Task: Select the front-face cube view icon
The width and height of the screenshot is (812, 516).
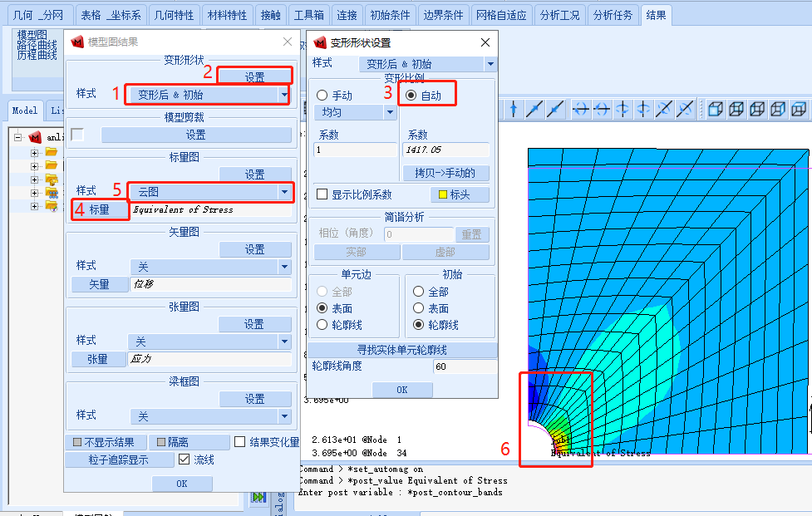Action: click(x=715, y=109)
